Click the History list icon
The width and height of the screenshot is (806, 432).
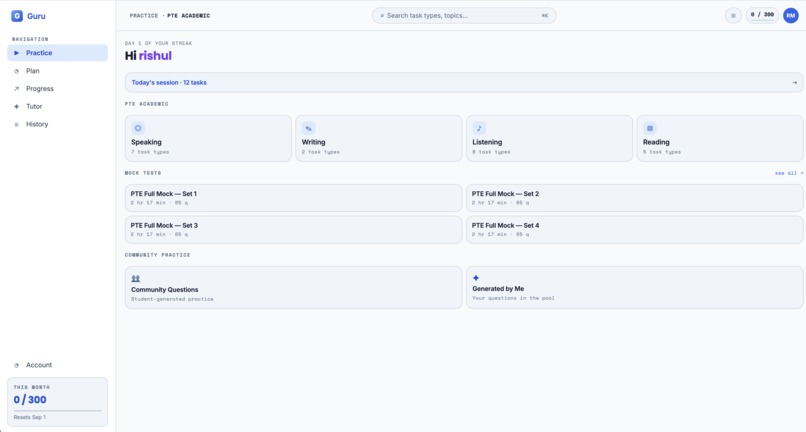pos(16,124)
